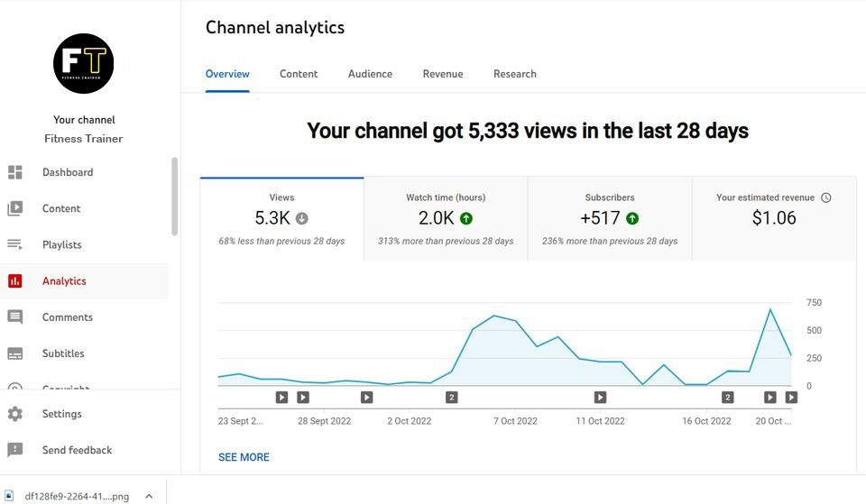
Task: Click the '2' videos marker after 2 Oct
Action: click(x=451, y=397)
